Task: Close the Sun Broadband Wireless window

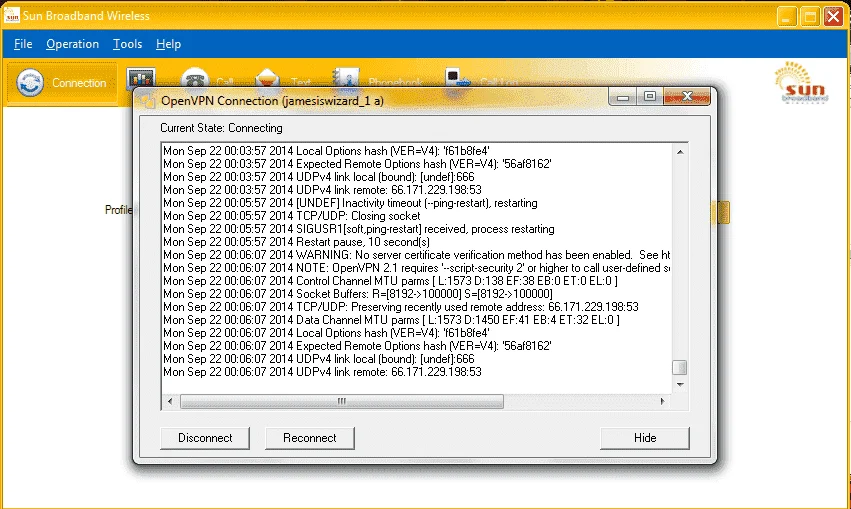Action: (833, 16)
